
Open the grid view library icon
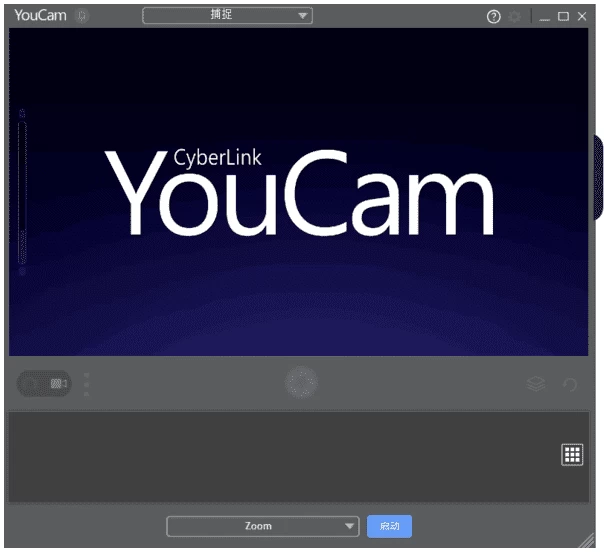[x=571, y=455]
